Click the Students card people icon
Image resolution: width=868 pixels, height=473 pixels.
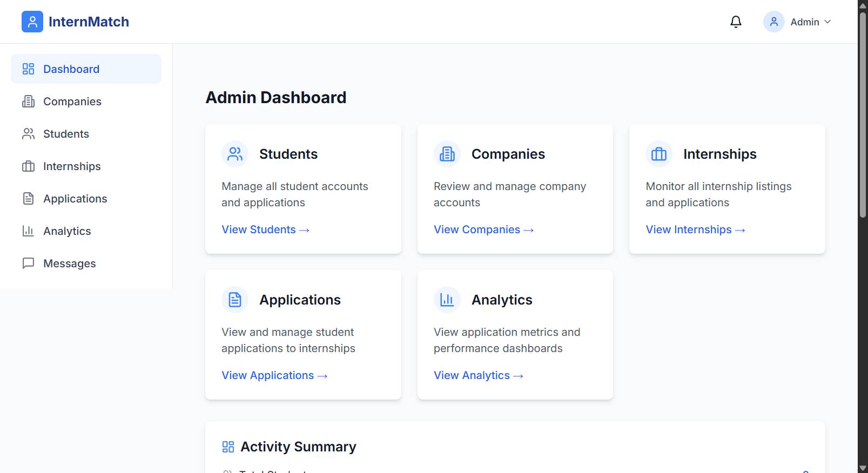pos(235,154)
